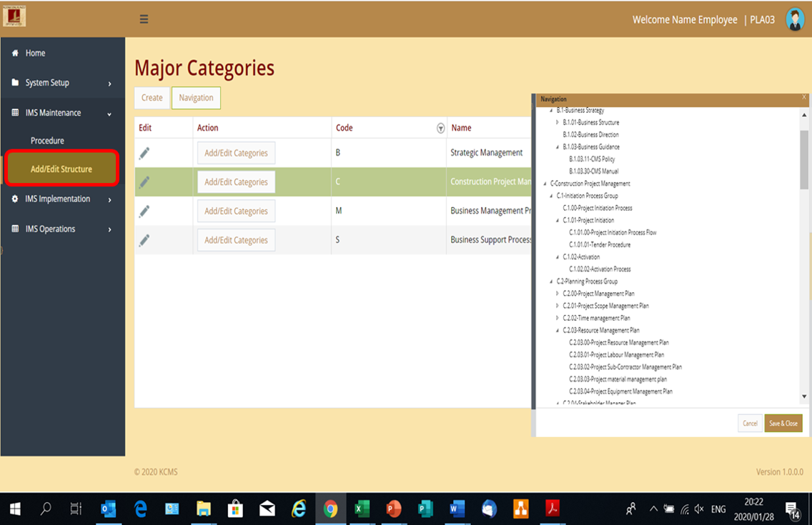Open Excel from the Windows taskbar
The width and height of the screenshot is (812, 525).
(362, 509)
